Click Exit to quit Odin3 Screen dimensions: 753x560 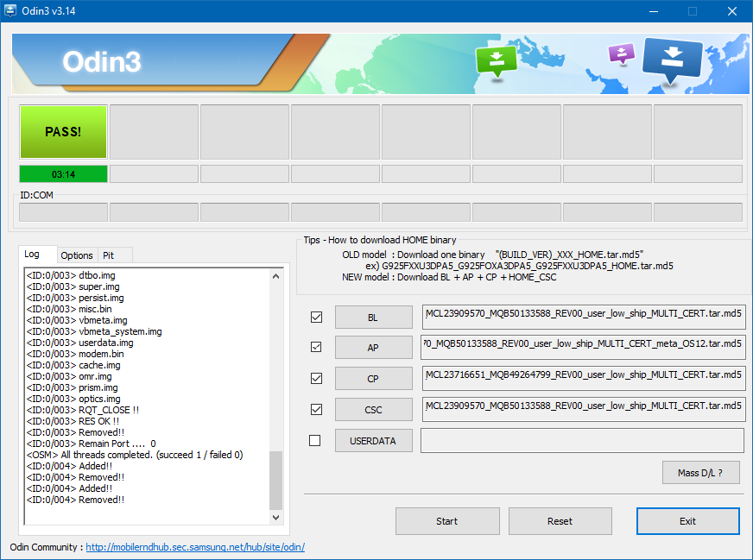[x=687, y=521]
